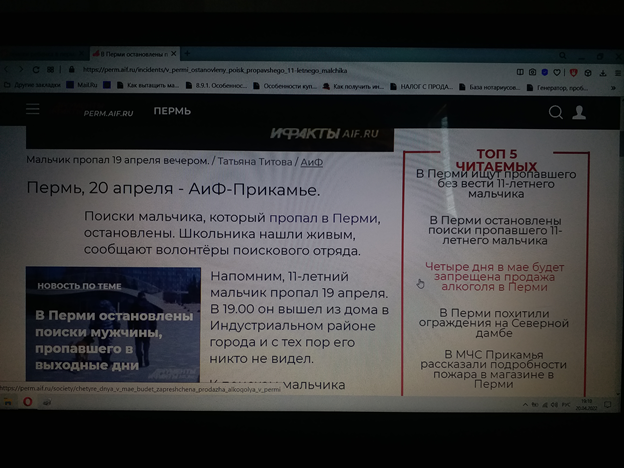Select the 'В Перми остановлены' browser tab
This screenshot has width=625, height=469.
(x=135, y=53)
